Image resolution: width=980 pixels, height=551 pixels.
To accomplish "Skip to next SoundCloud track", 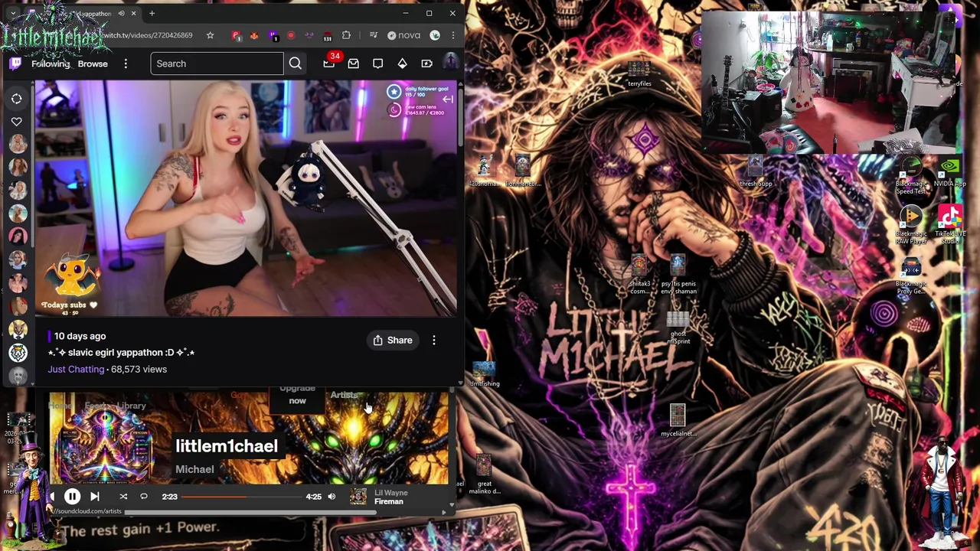I will [x=95, y=497].
